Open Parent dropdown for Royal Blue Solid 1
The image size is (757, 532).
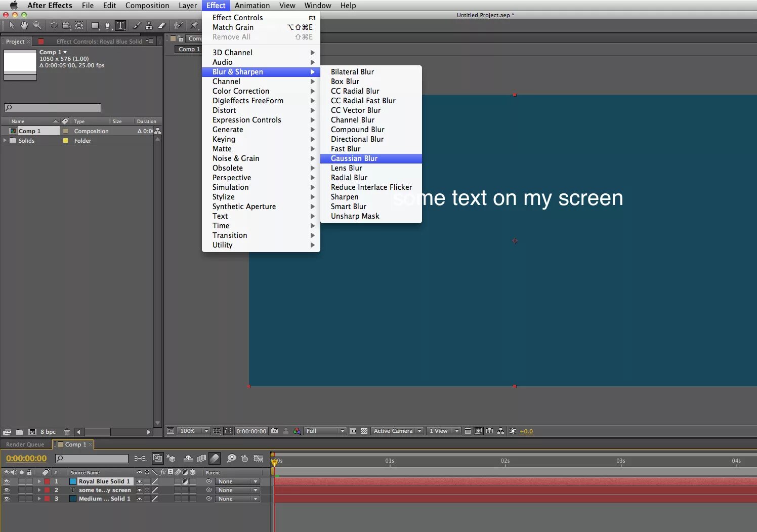(237, 481)
